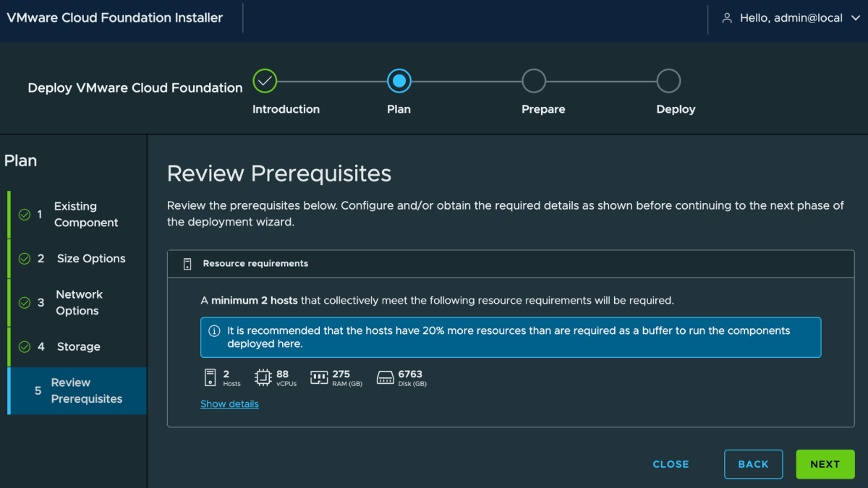The image size is (868, 488).
Task: Click the info icon in recommendation banner
Action: pos(214,331)
